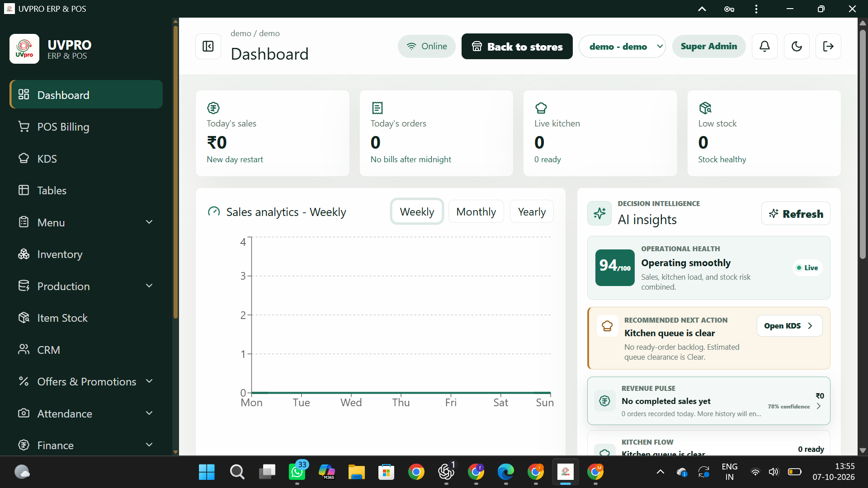868x488 pixels.
Task: Open File Explorer from taskbar
Action: point(356,472)
